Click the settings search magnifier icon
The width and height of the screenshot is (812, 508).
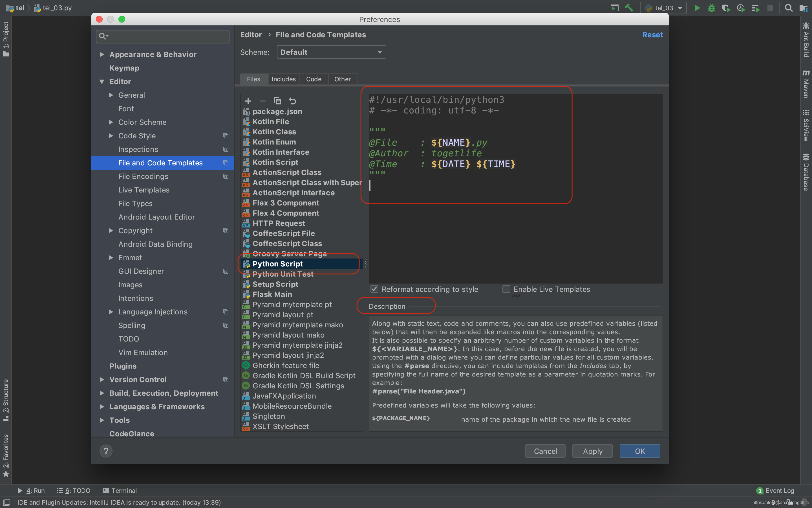point(103,36)
